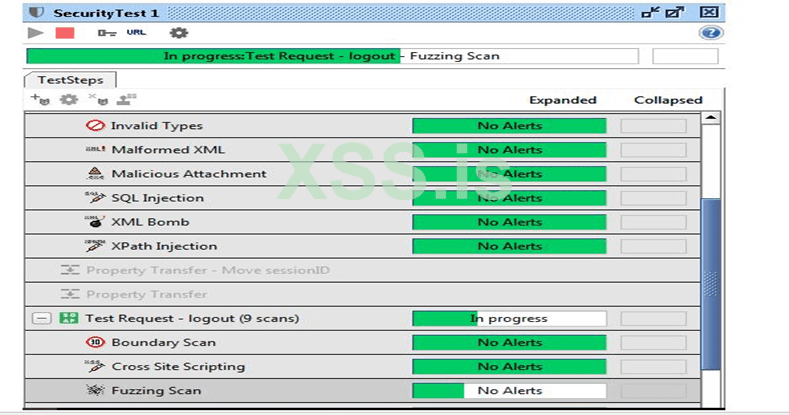Viewport: 789px width, 415px height.
Task: Select the Cross Site Scripting scan icon
Action: click(x=95, y=366)
